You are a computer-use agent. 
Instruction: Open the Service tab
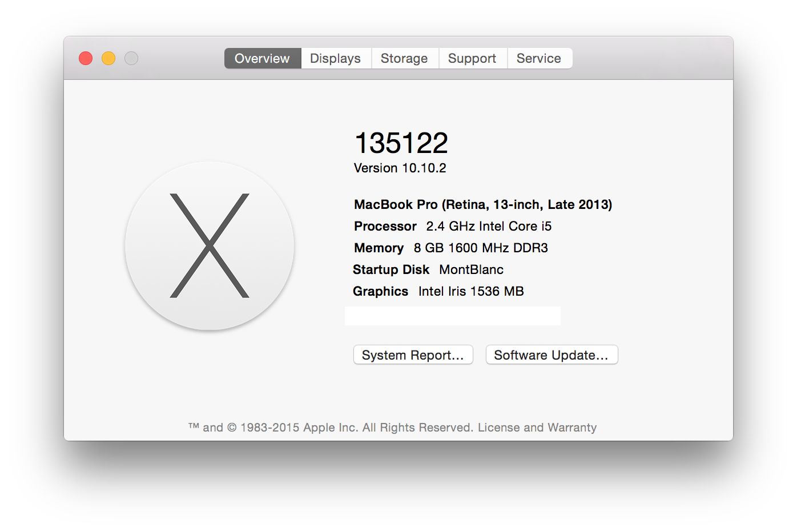click(x=539, y=58)
